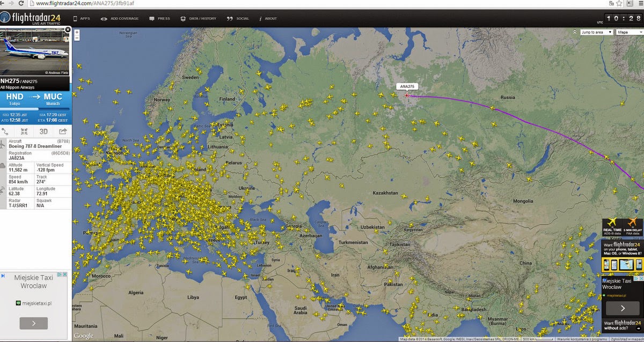The image size is (644, 342).
Task: Click the Squawk value N/A
Action: pos(40,205)
